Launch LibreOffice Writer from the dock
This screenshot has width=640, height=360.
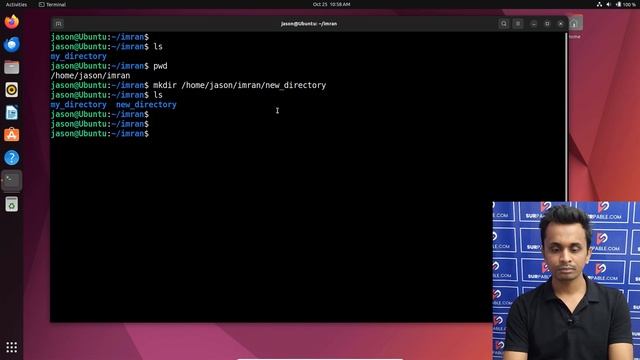pos(11,113)
